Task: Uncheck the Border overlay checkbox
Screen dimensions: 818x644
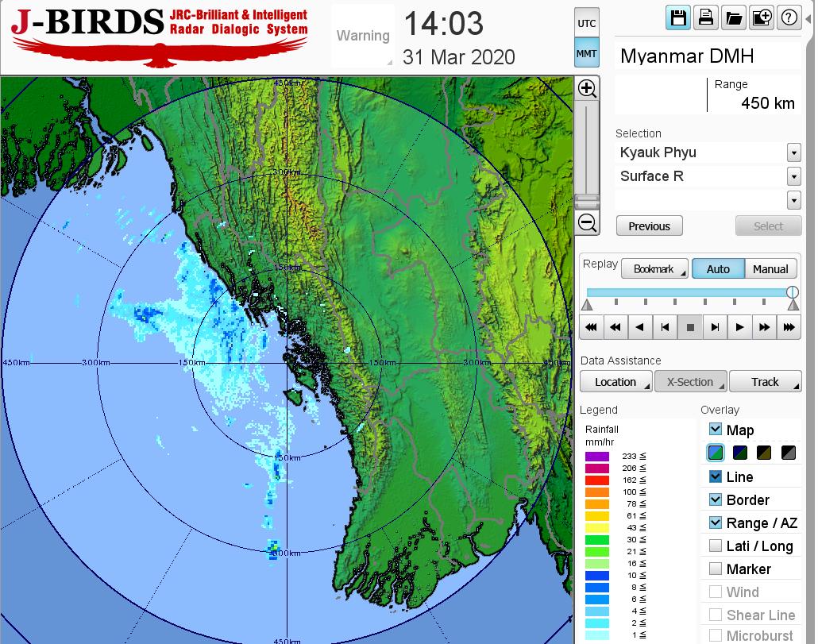Action: [x=716, y=499]
